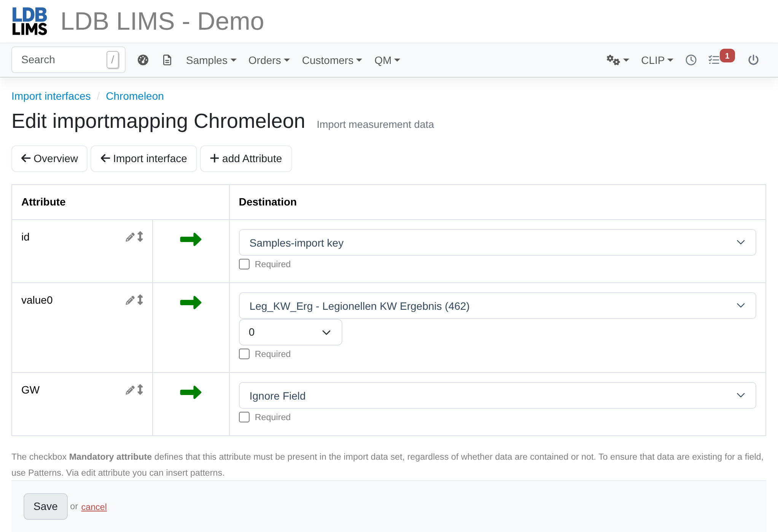
Task: Click the GW attribute name
Action: pyautogui.click(x=30, y=390)
